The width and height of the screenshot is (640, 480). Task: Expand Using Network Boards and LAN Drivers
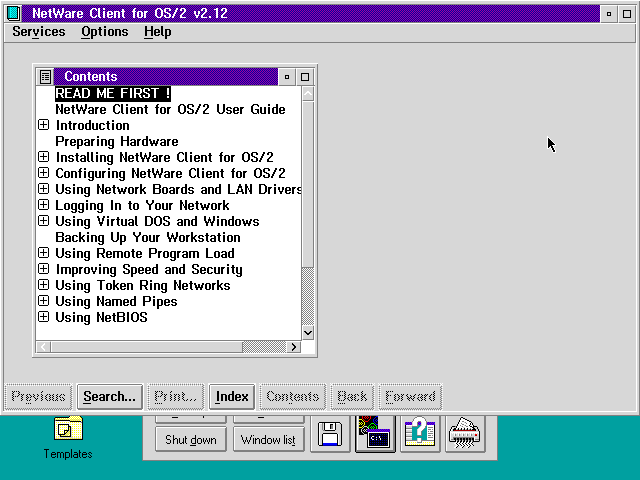[43, 189]
